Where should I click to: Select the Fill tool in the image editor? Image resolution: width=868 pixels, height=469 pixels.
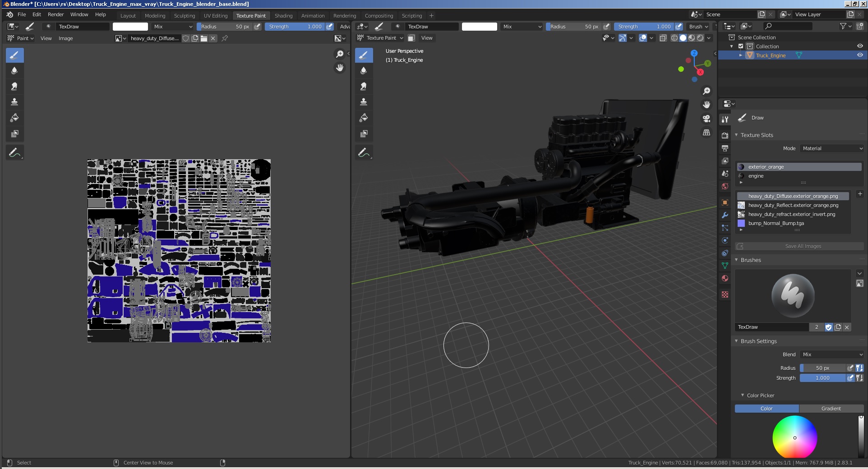click(14, 118)
